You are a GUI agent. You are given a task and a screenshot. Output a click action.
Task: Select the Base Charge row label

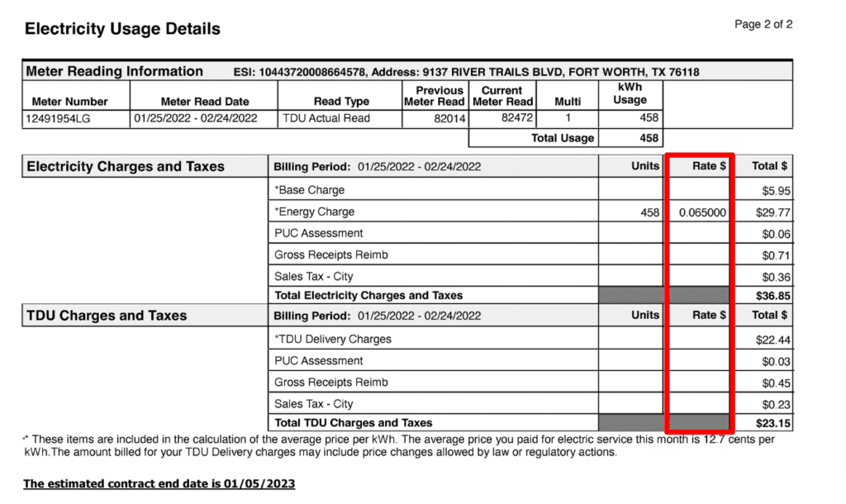pyautogui.click(x=310, y=190)
